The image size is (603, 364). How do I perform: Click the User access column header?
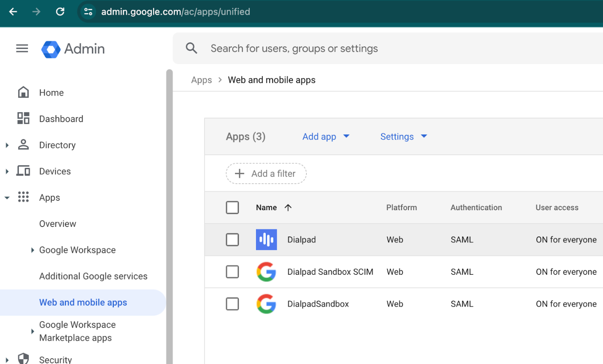[557, 208]
